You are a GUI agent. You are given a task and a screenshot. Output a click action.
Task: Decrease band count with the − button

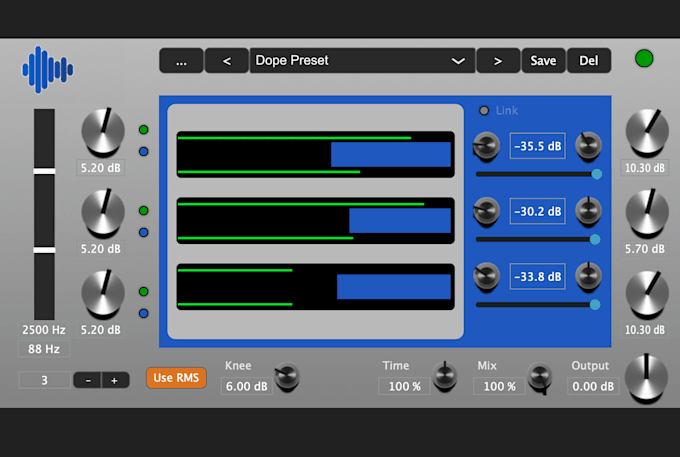click(x=89, y=380)
